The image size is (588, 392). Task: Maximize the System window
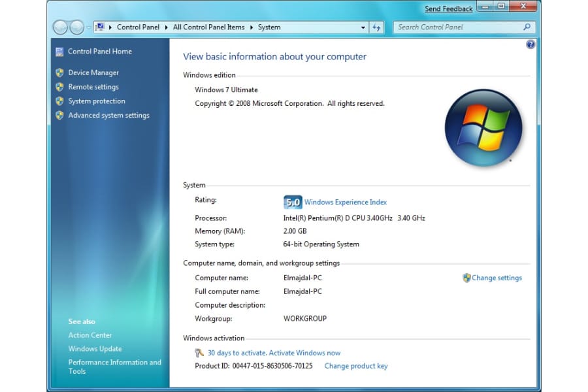click(x=501, y=7)
